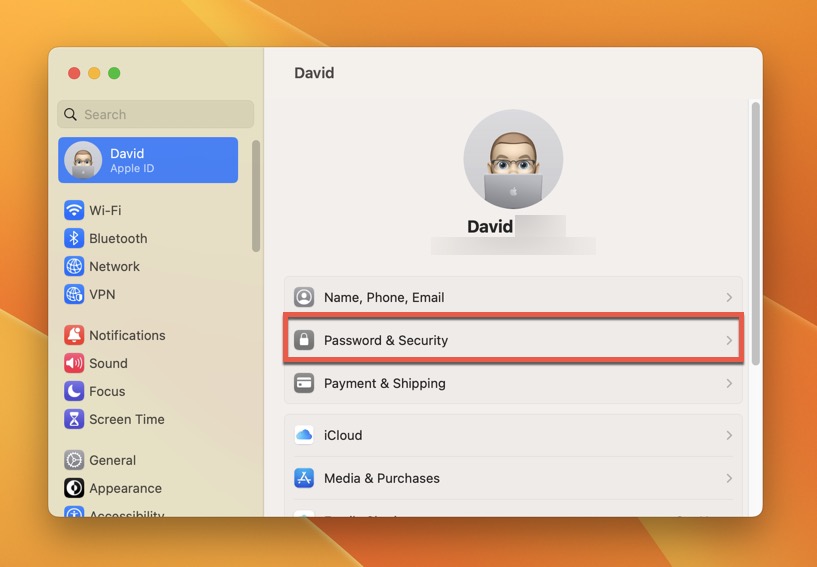This screenshot has width=817, height=567.
Task: Click the Bluetooth icon in sidebar
Action: [x=74, y=238]
